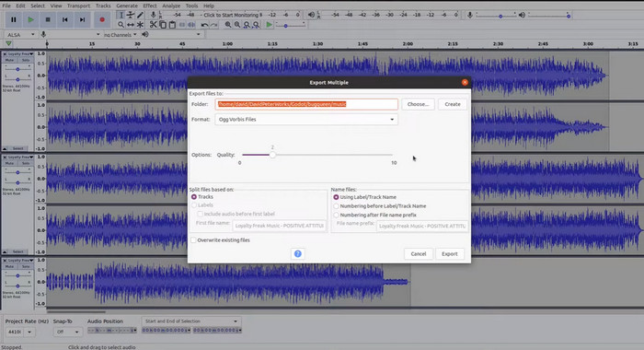Open the Tracks menu
The height and width of the screenshot is (350, 644).
tap(103, 6)
